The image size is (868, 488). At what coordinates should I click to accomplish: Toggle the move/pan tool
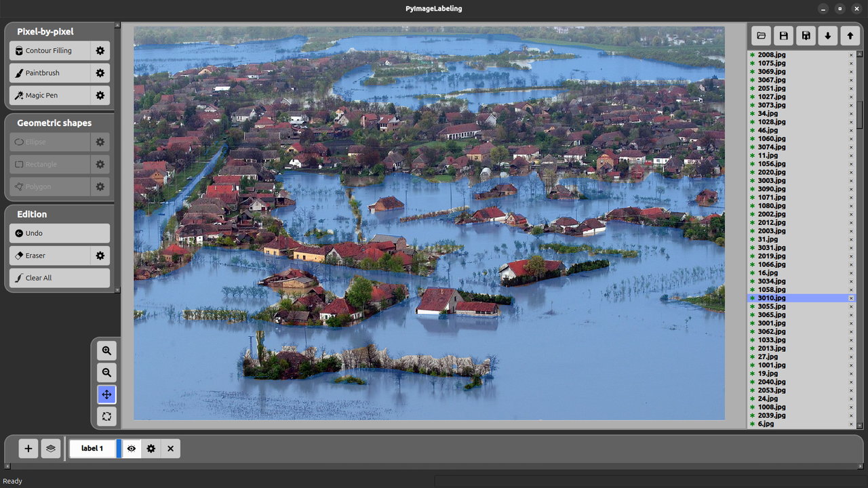(x=106, y=394)
